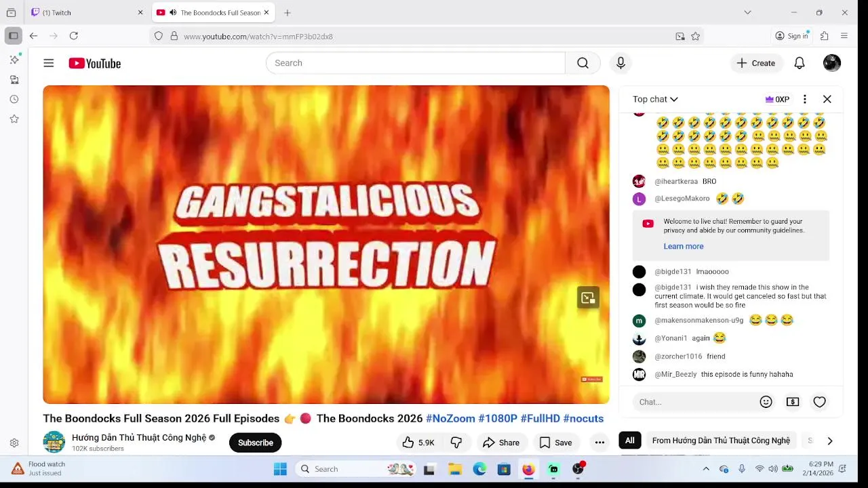Click the search magnifier button
Image resolution: width=868 pixels, height=488 pixels.
(583, 63)
